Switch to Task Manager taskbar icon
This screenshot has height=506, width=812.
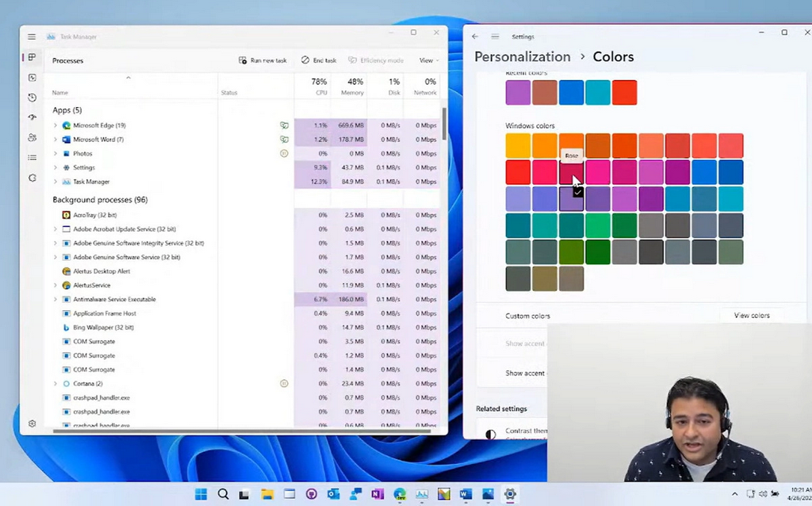(422, 494)
